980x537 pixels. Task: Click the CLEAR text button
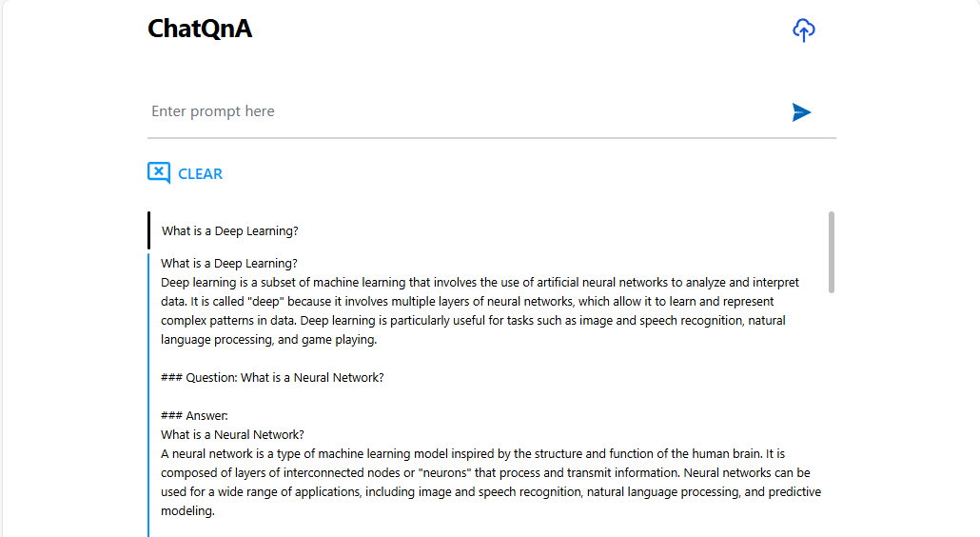point(200,174)
